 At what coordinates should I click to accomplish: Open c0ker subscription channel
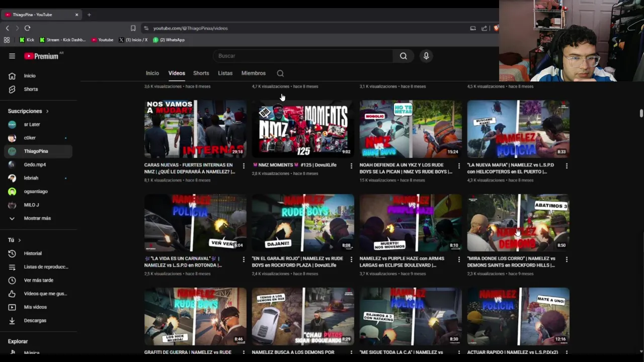(x=38, y=138)
